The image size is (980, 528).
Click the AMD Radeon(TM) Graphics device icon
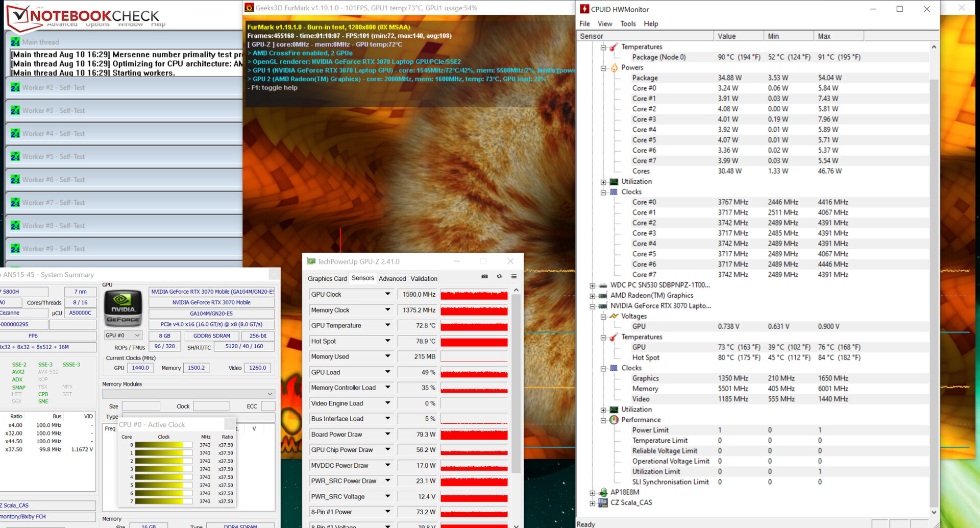pos(603,295)
